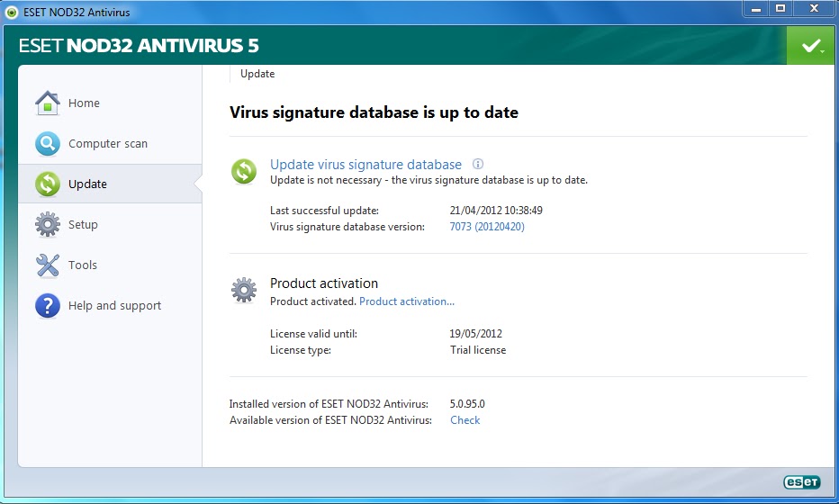The image size is (839, 504).
Task: Click the Tools wrench icon
Action: pyautogui.click(x=48, y=265)
